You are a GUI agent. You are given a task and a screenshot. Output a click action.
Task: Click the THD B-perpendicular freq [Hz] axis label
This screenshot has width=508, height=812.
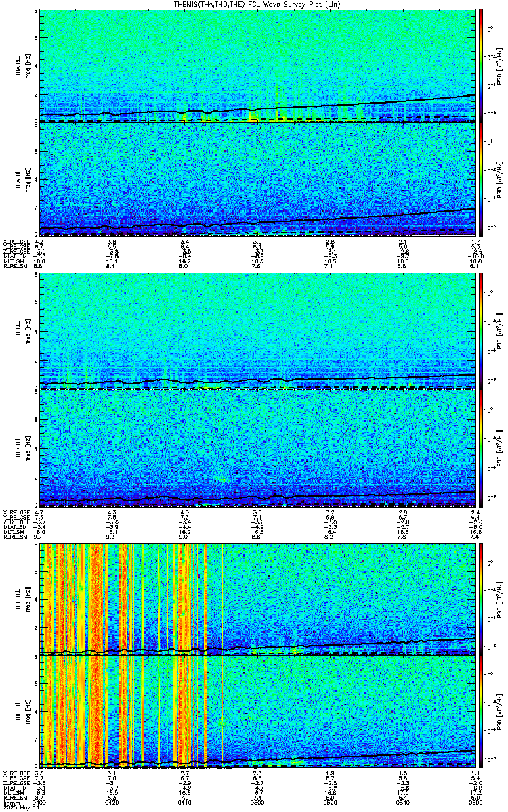27,331
